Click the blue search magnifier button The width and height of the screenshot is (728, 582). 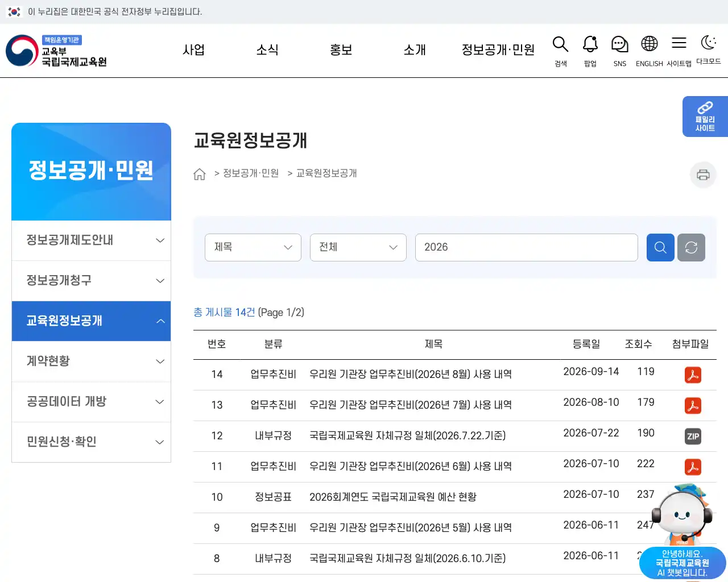[660, 247]
